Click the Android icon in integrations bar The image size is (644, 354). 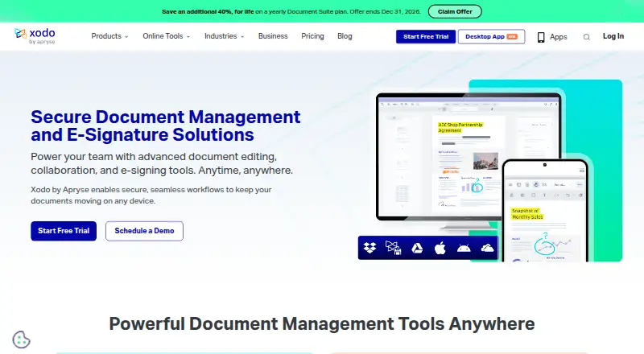(464, 248)
